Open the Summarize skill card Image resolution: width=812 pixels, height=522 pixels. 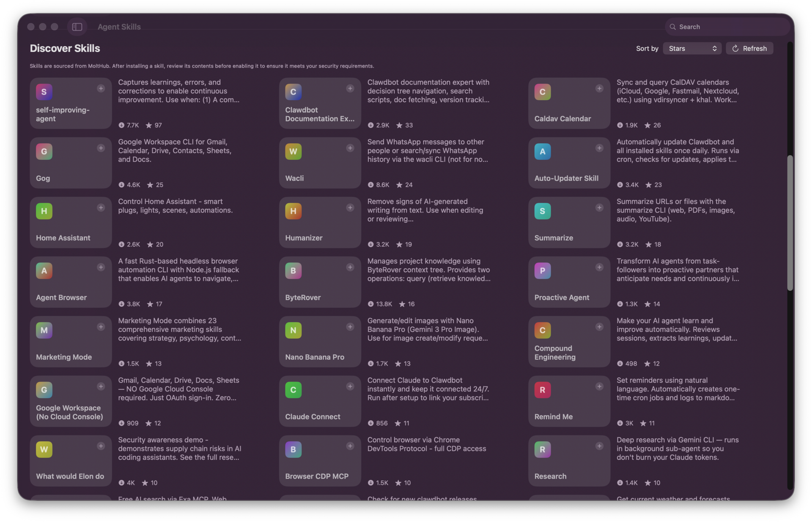[x=569, y=222]
